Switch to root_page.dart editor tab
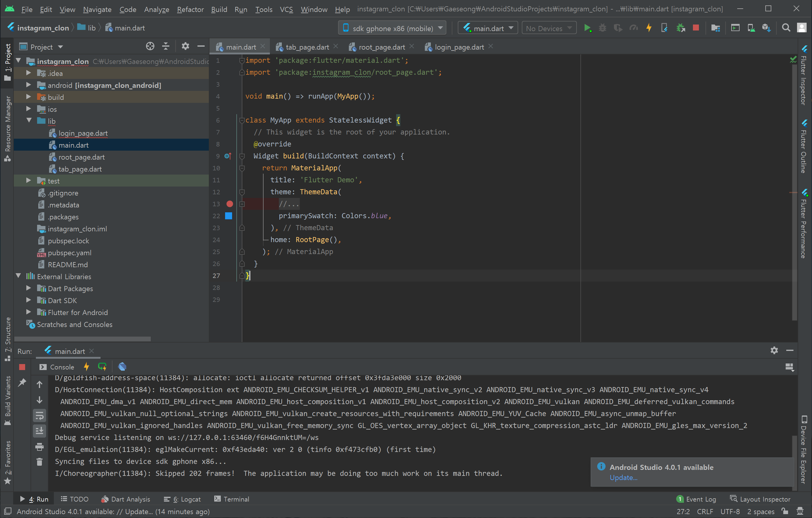The width and height of the screenshot is (812, 518). click(381, 47)
